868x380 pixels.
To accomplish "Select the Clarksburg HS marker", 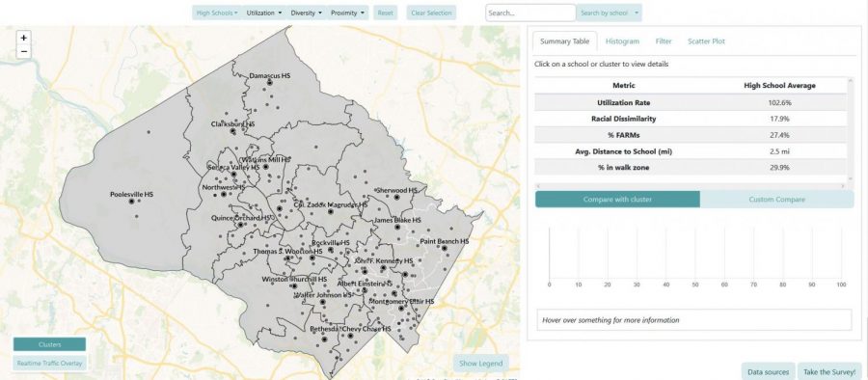I will pyautogui.click(x=233, y=131).
